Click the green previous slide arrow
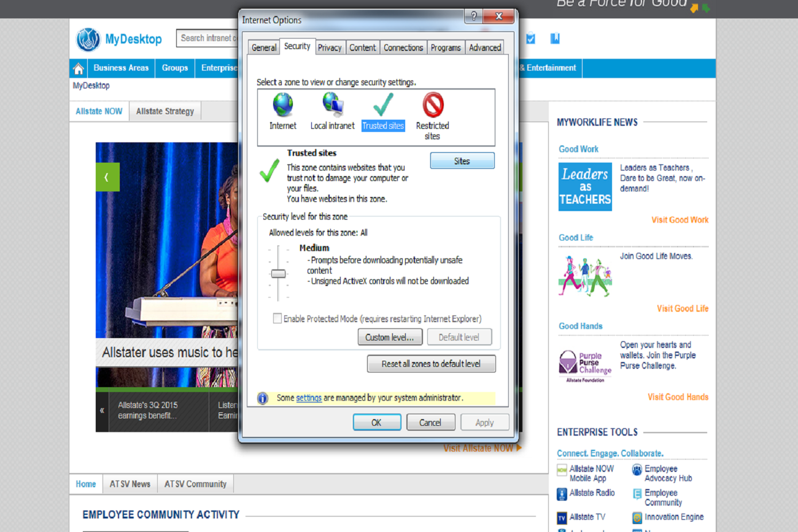798x532 pixels. tap(107, 177)
